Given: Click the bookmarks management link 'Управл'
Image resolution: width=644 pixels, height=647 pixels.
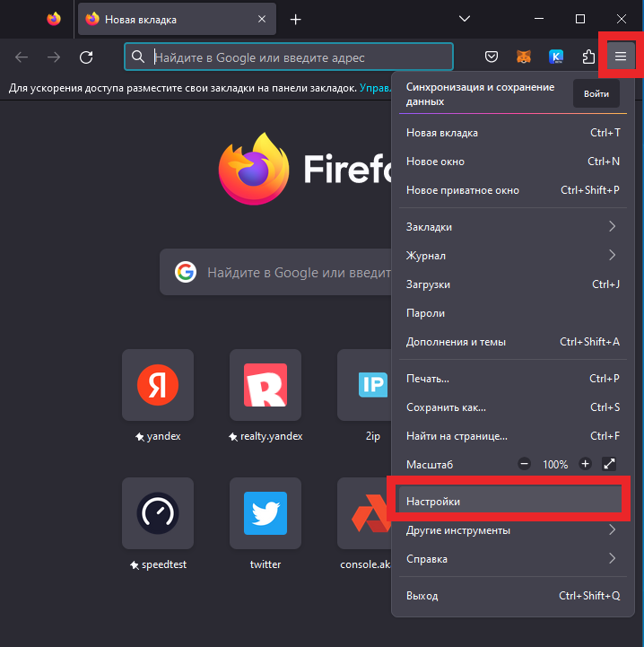Looking at the screenshot, I should [375, 88].
